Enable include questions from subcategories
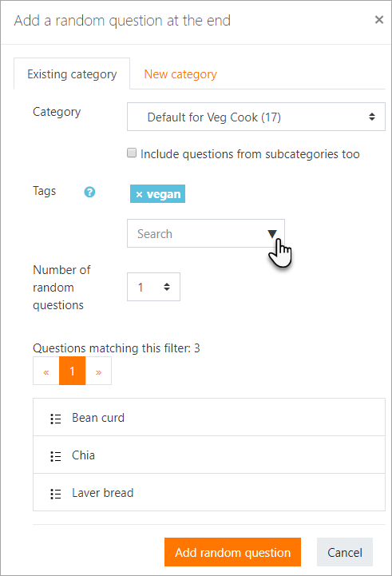392x576 pixels. point(132,153)
